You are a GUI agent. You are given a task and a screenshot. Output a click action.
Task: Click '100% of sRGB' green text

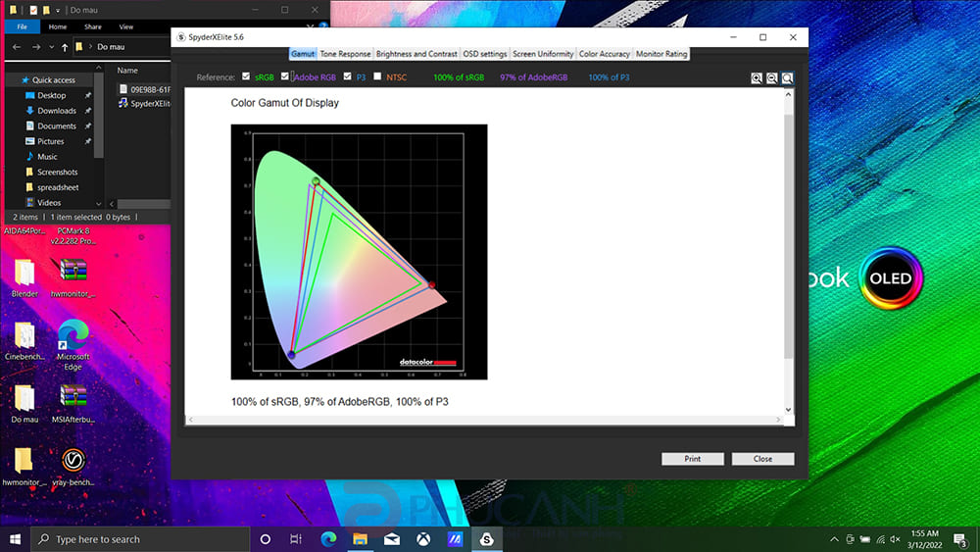(x=459, y=77)
